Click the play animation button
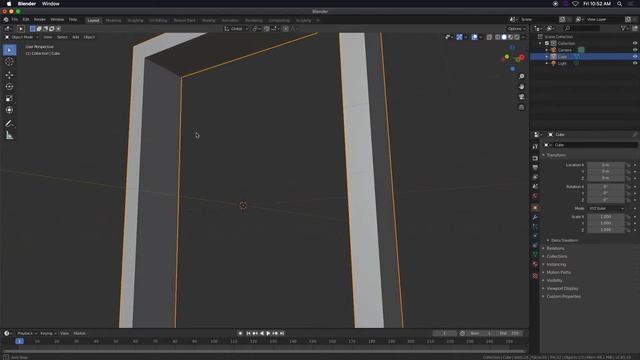The image size is (640, 360). click(x=268, y=333)
